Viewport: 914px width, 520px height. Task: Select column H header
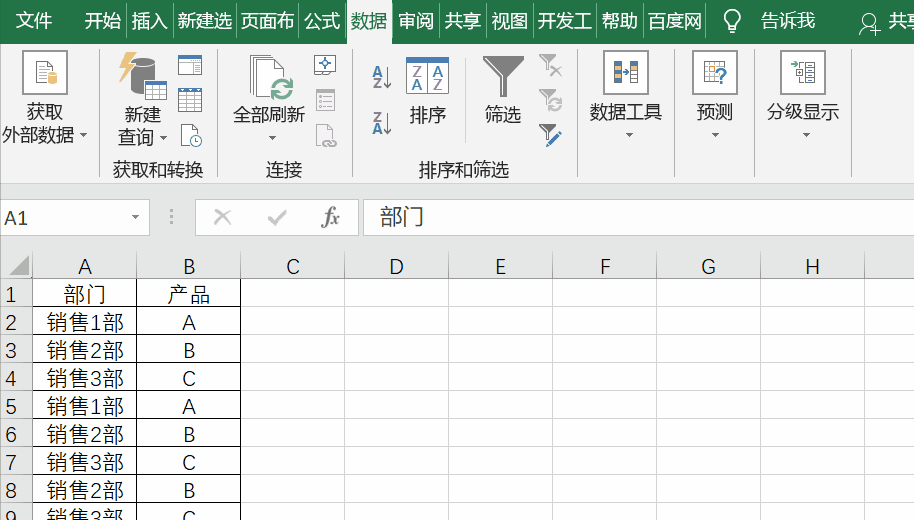pyautogui.click(x=813, y=266)
